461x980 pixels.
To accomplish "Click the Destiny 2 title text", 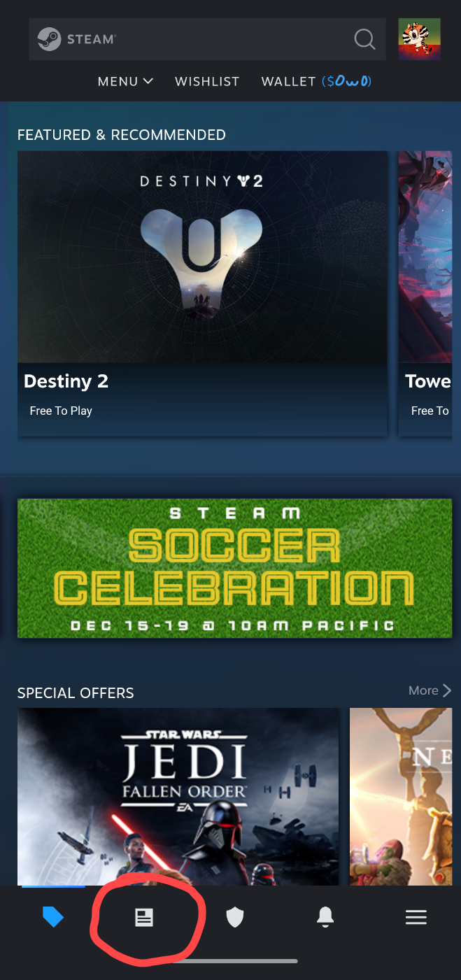I will click(66, 381).
